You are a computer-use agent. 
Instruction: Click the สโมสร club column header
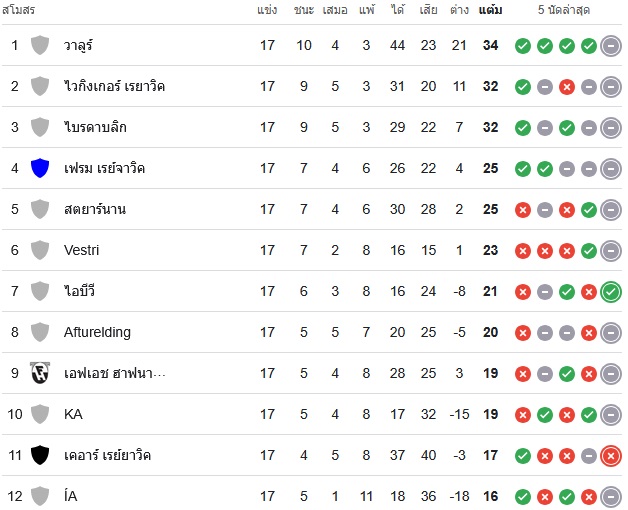18,10
